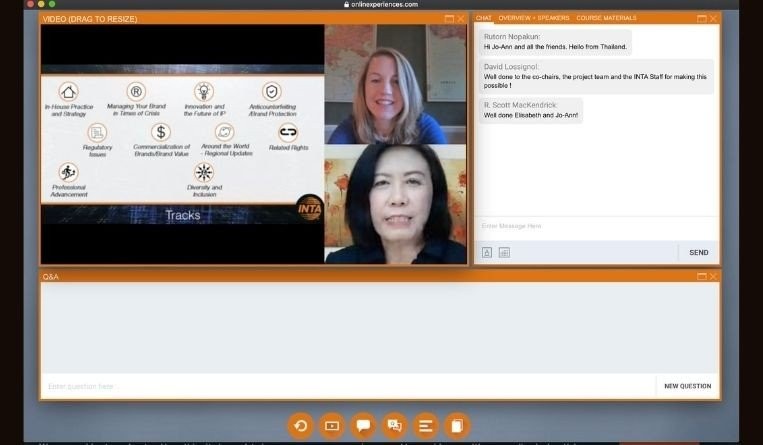
Task: Maximize the chat panel
Action: click(701, 18)
